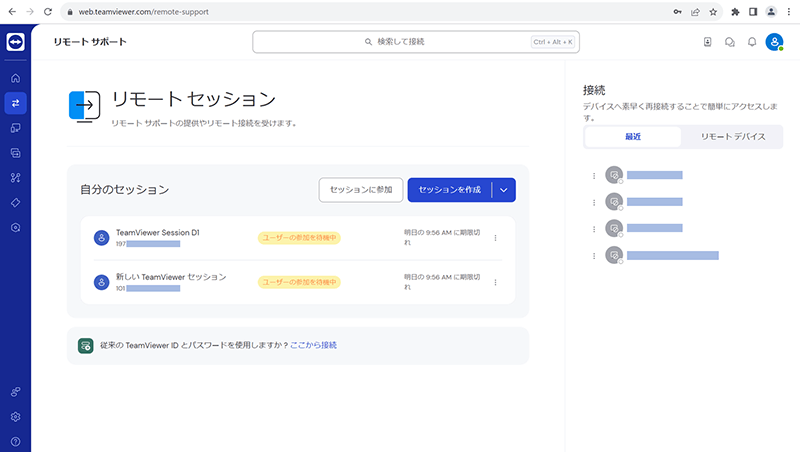Click the green legacy ID connection icon
The width and height of the screenshot is (800, 452).
point(86,346)
